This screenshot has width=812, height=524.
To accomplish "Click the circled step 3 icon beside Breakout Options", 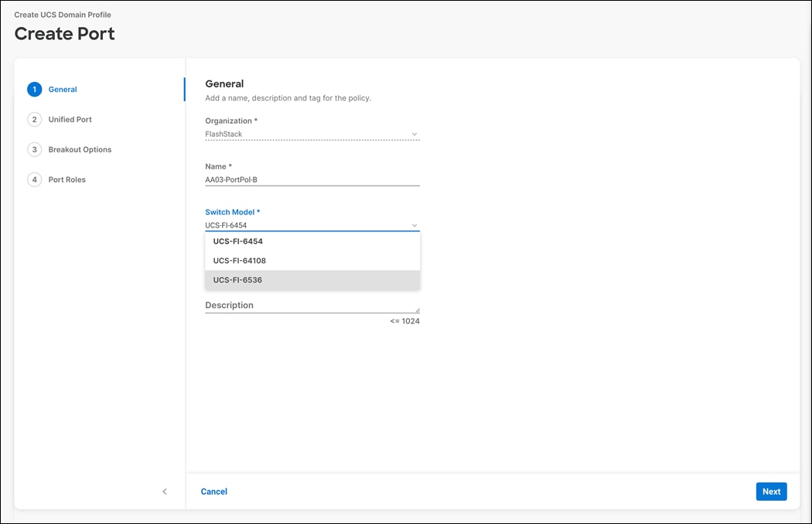I will pos(34,149).
